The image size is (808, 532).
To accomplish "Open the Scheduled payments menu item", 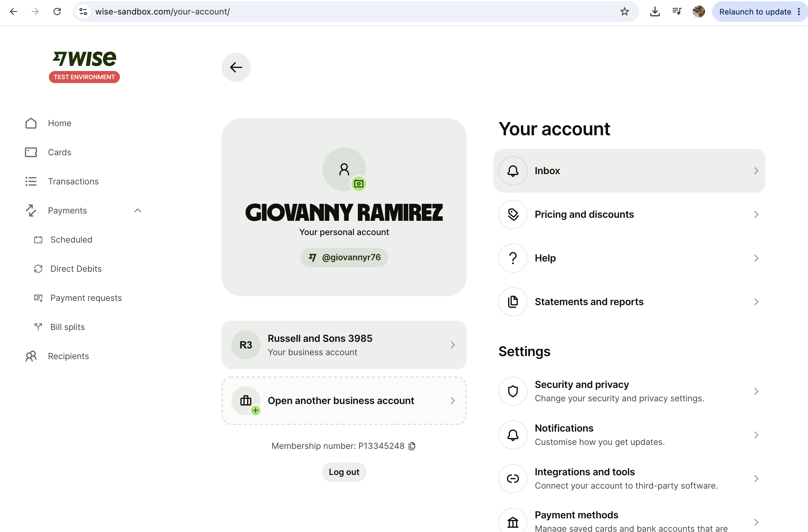I will (71, 240).
